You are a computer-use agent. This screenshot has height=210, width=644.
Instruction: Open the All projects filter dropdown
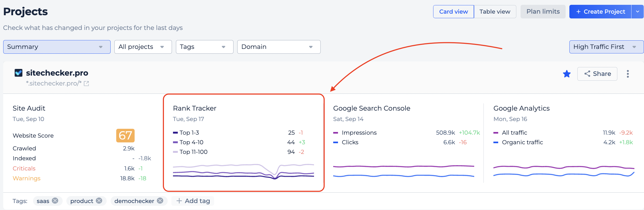143,47
